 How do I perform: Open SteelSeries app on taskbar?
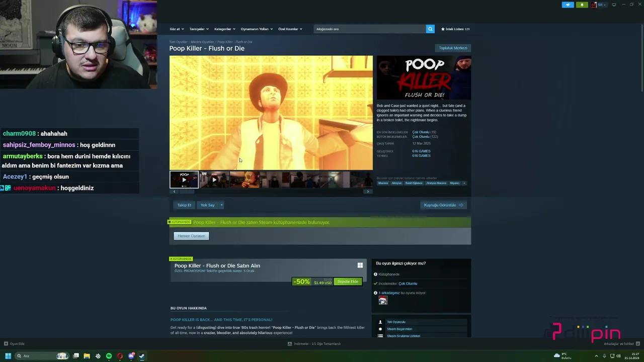[98, 356]
